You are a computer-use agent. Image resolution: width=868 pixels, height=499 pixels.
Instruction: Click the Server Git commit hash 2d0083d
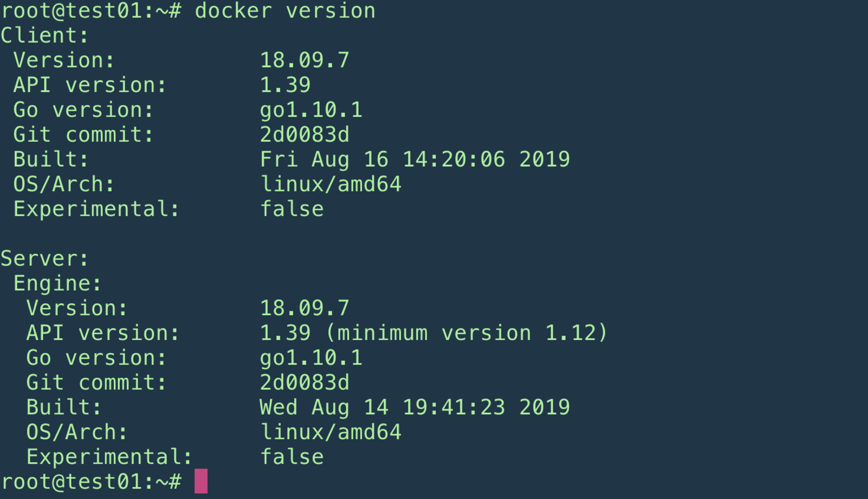305,383
